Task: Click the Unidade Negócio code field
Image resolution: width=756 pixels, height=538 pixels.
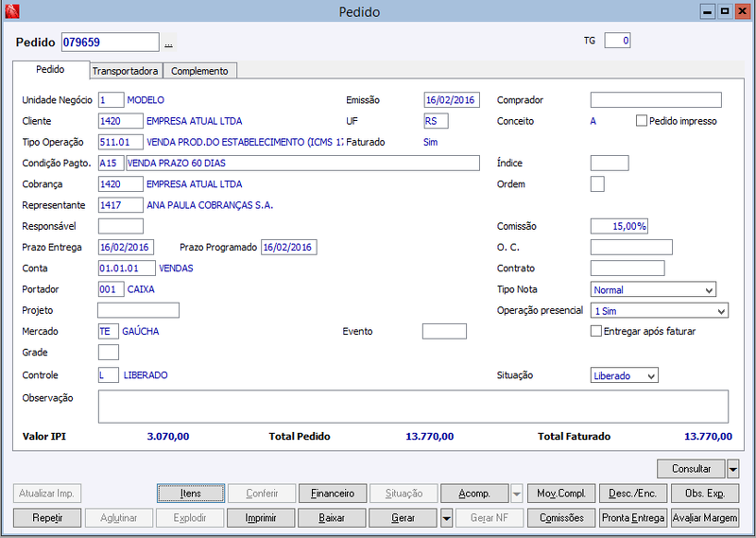Action: tap(111, 100)
